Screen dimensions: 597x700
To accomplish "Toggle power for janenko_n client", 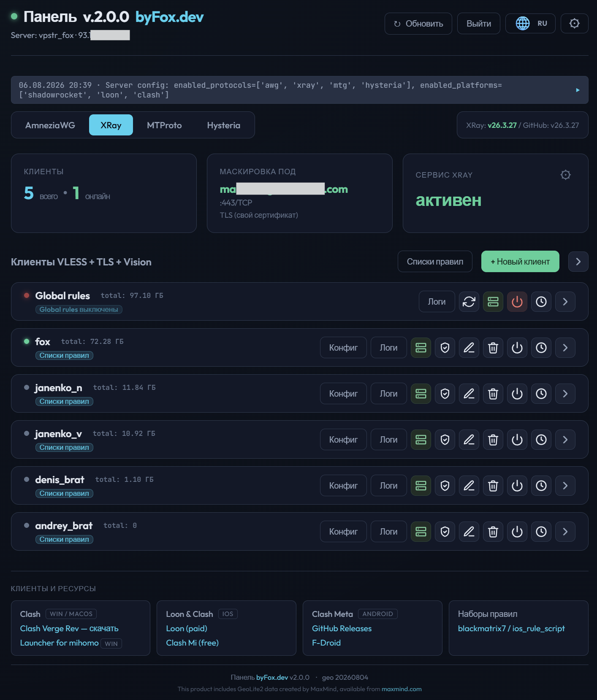I will click(x=517, y=394).
